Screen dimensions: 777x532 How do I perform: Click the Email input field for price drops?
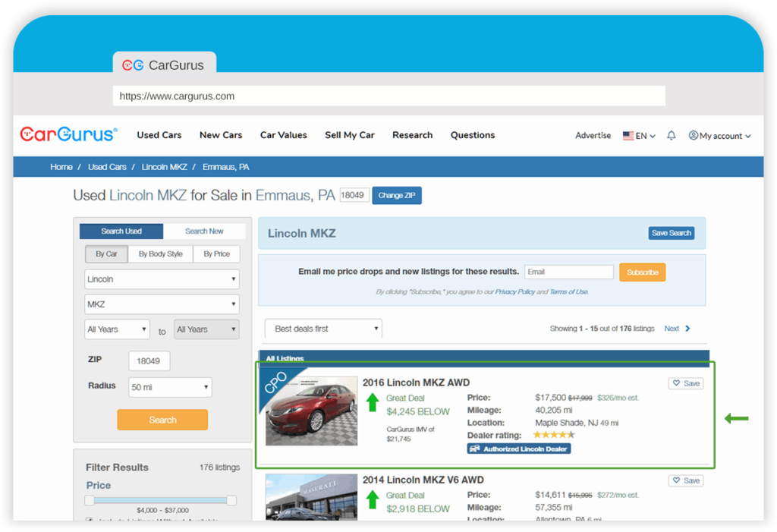tap(568, 272)
